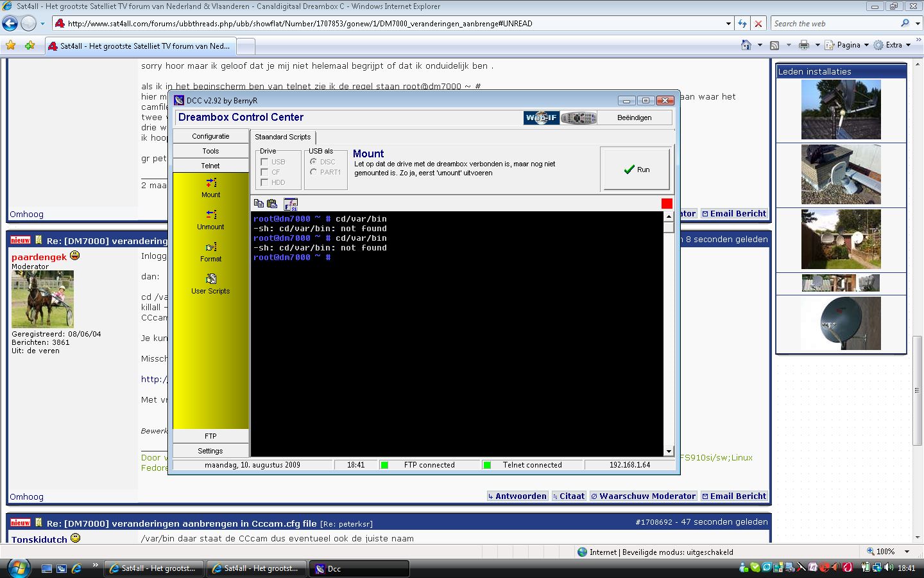The height and width of the screenshot is (578, 924).
Task: Click in the Search the web field
Action: pos(833,24)
